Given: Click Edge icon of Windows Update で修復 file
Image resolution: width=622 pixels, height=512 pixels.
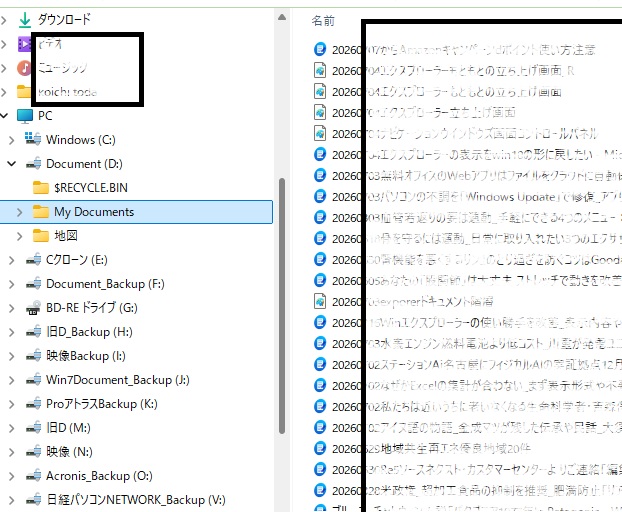Looking at the screenshot, I should [320, 196].
